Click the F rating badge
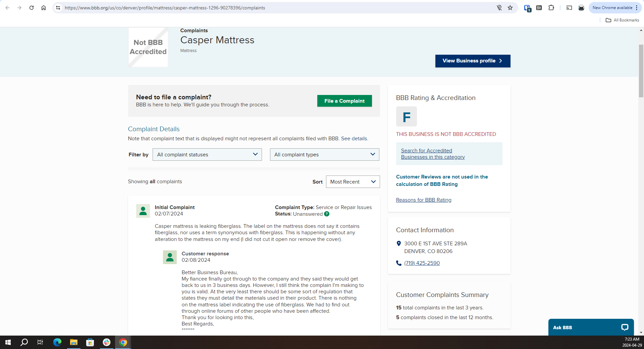The width and height of the screenshot is (644, 349). pyautogui.click(x=407, y=116)
